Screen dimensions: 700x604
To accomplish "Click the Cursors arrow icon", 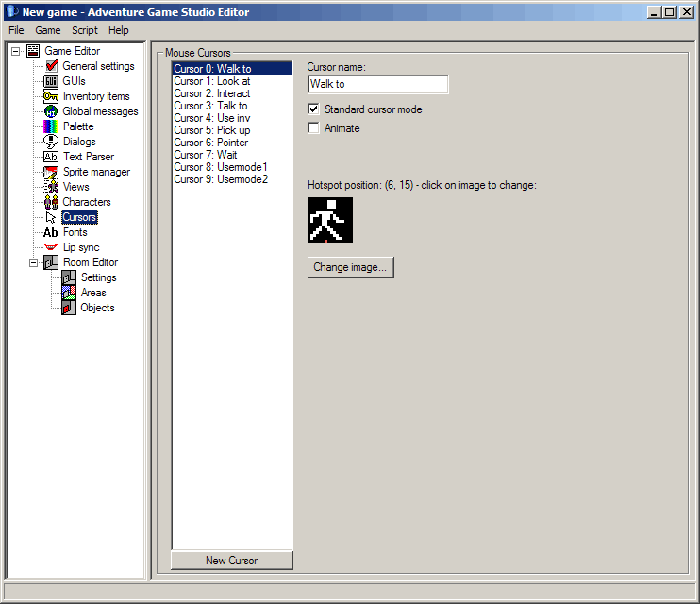I will [50, 218].
